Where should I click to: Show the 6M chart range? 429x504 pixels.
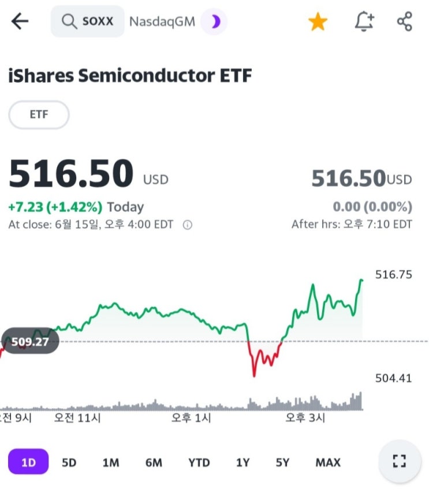154,462
